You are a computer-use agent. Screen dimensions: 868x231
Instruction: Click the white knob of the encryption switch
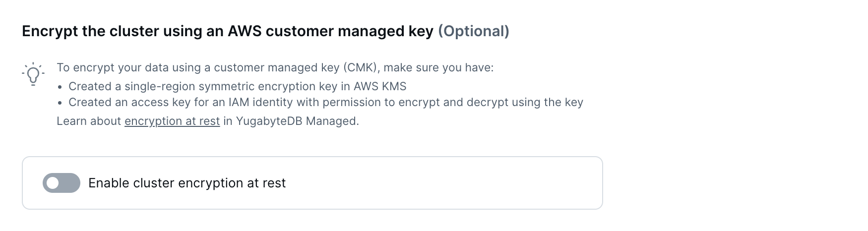pos(53,183)
